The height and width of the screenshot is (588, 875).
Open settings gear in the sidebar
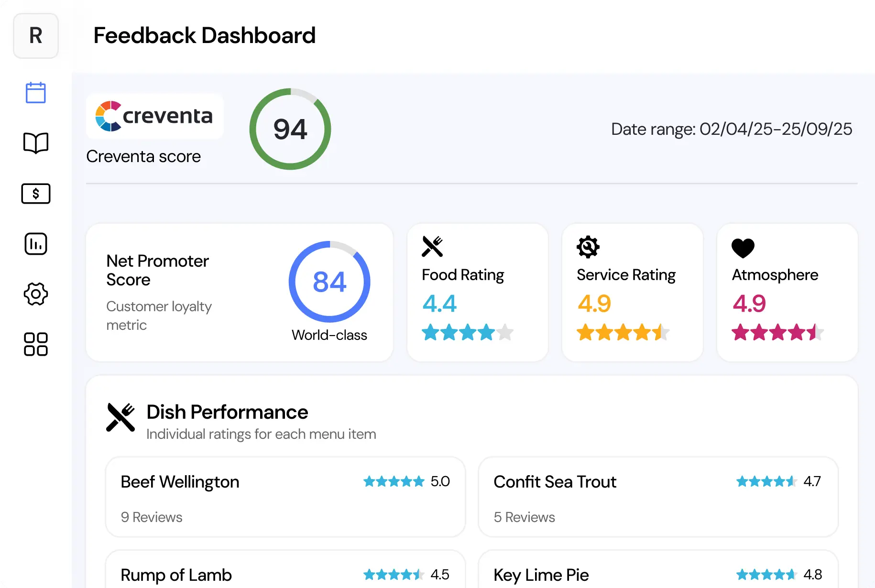coord(36,294)
